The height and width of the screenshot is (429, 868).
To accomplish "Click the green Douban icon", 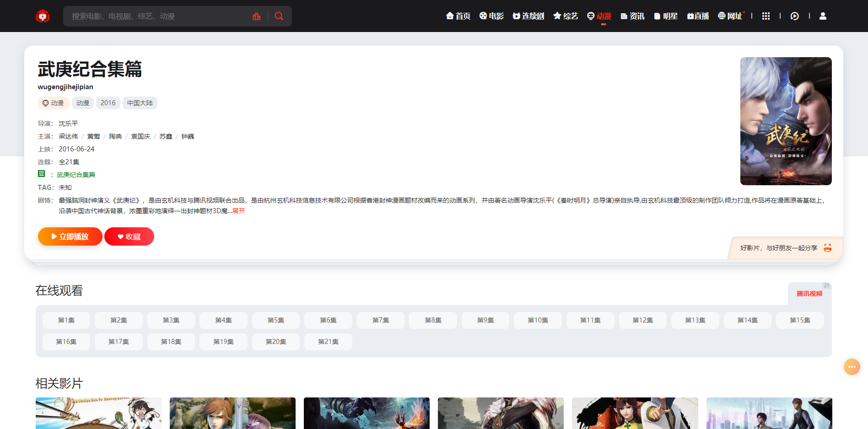I will click(42, 174).
